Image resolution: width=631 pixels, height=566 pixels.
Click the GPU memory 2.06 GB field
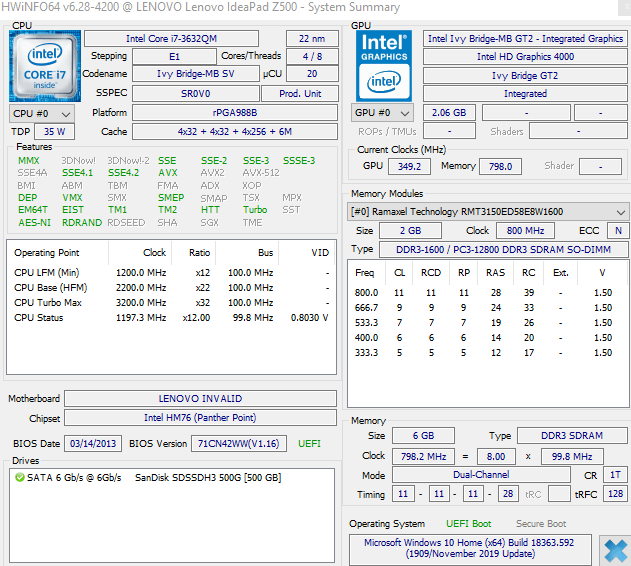[x=449, y=113]
